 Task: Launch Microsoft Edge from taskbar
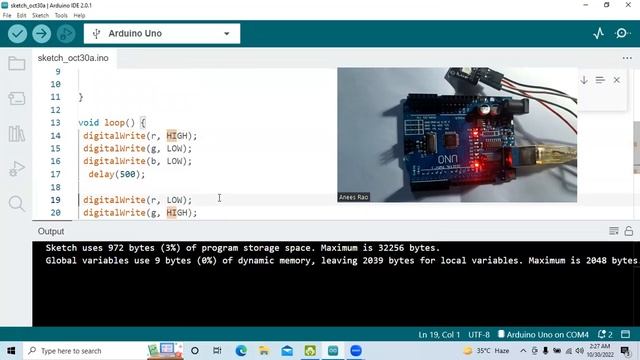coord(241,351)
